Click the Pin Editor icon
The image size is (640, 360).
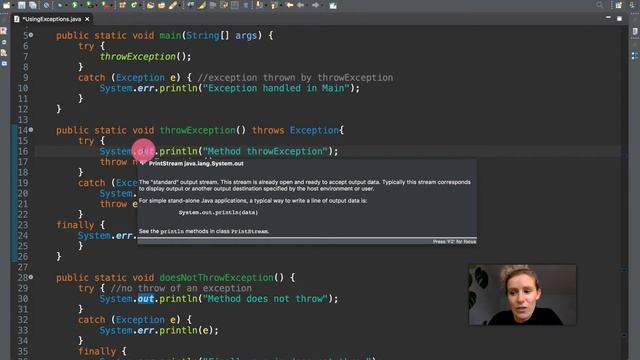pyautogui.click(x=333, y=5)
